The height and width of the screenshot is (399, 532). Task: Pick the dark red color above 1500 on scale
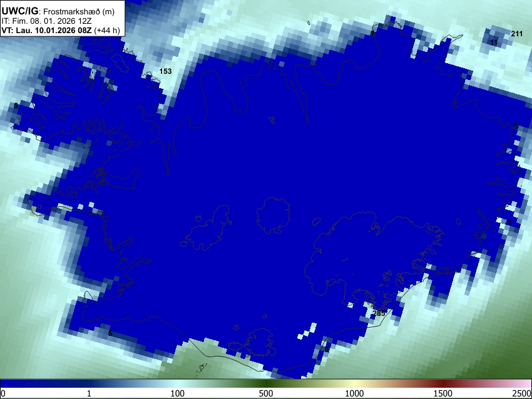pyautogui.click(x=442, y=384)
